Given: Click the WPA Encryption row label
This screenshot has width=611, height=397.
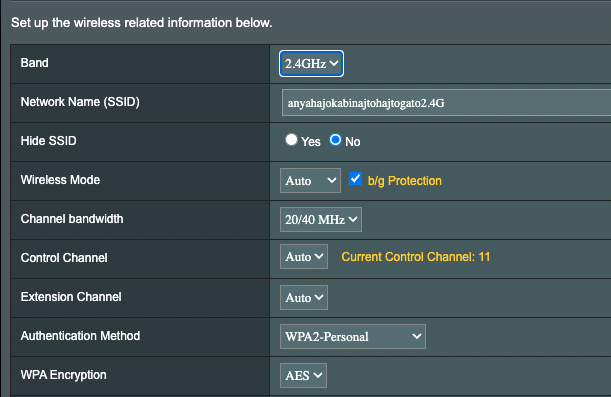Looking at the screenshot, I should tap(64, 375).
